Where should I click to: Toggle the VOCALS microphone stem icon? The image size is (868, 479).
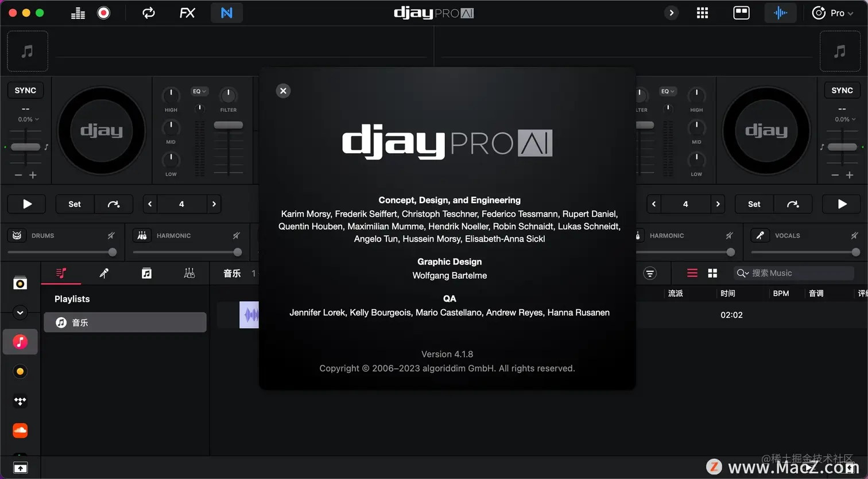[760, 235]
